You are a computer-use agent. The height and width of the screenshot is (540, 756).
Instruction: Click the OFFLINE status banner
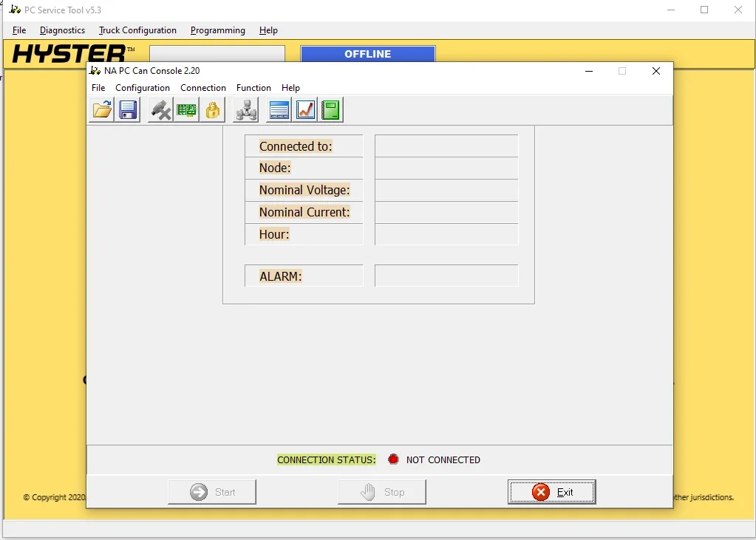(x=367, y=53)
